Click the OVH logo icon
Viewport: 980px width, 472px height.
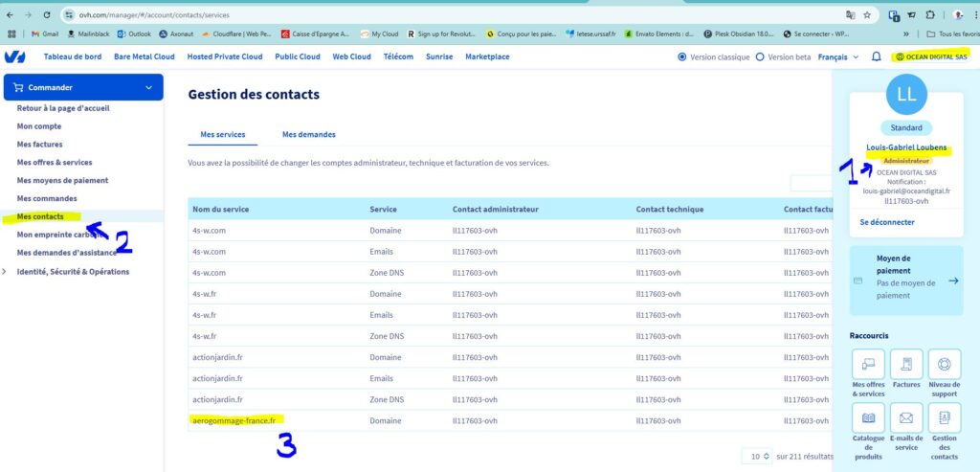tap(14, 56)
